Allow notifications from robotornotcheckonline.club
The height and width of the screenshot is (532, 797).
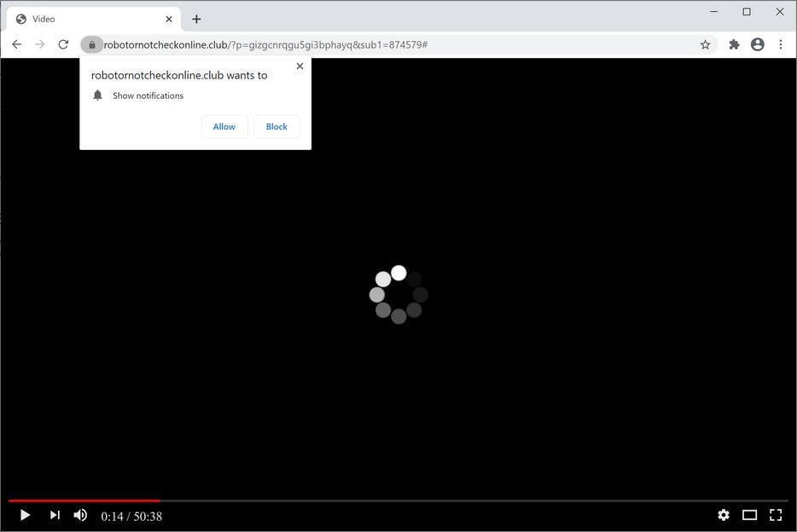(x=224, y=126)
